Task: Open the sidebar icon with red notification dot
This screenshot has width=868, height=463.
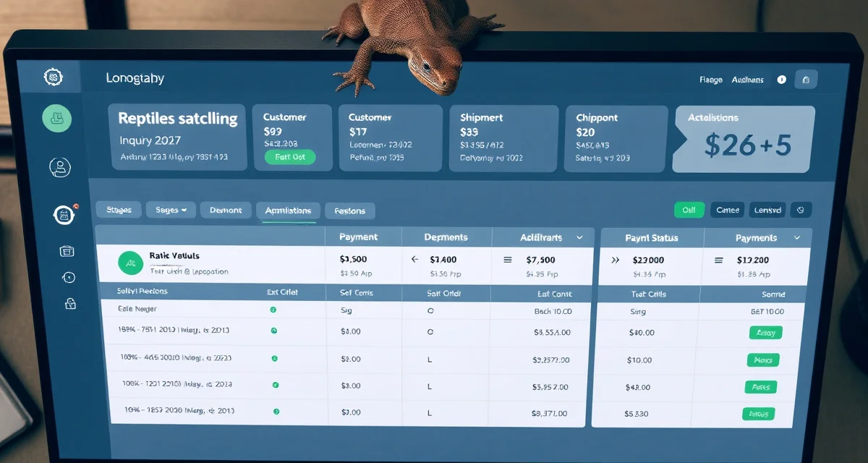Action: (x=64, y=214)
